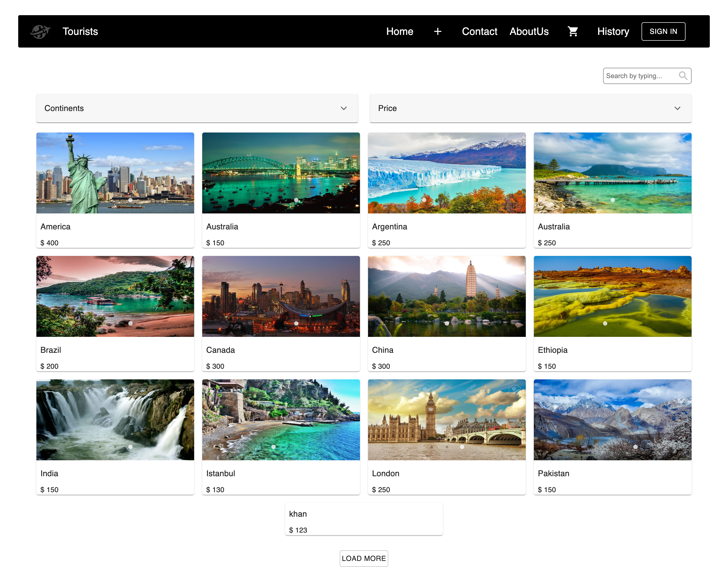Open the Australia $250 beach pier image
This screenshot has height=567, width=728.
(x=613, y=173)
